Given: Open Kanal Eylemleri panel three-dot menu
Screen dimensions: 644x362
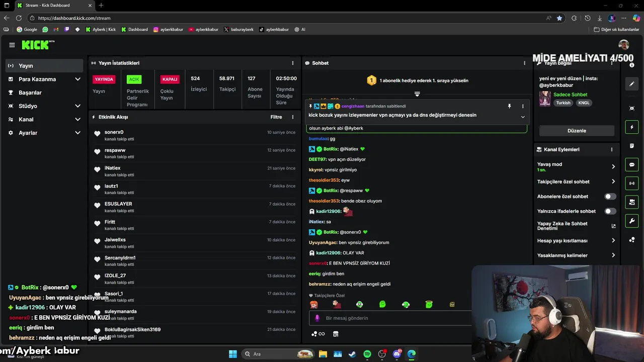Looking at the screenshot, I should [612, 149].
